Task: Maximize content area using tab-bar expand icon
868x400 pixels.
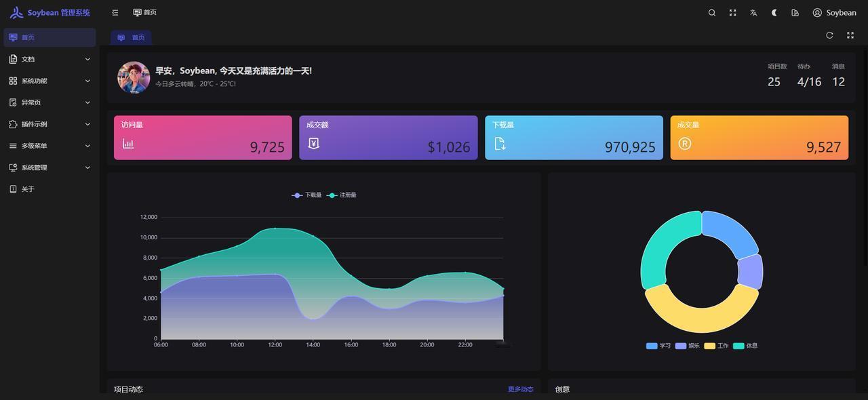Action: 850,35
